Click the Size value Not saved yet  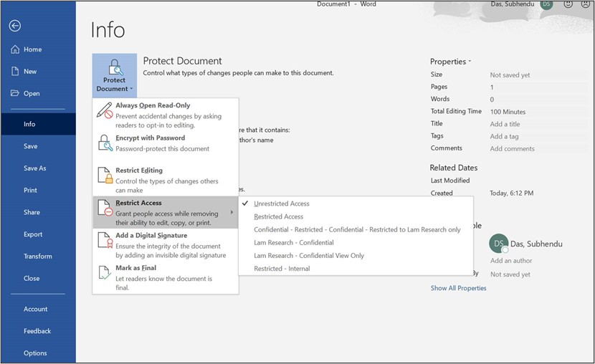(510, 75)
